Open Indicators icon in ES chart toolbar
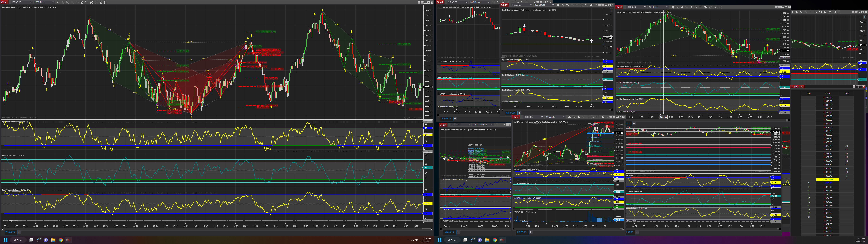The image size is (868, 244). click(96, 2)
